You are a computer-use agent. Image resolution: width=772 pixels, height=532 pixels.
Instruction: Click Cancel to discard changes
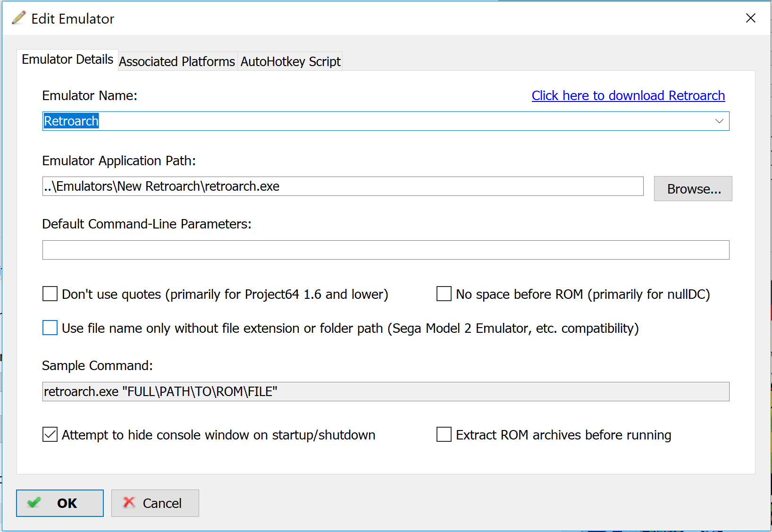coord(155,503)
